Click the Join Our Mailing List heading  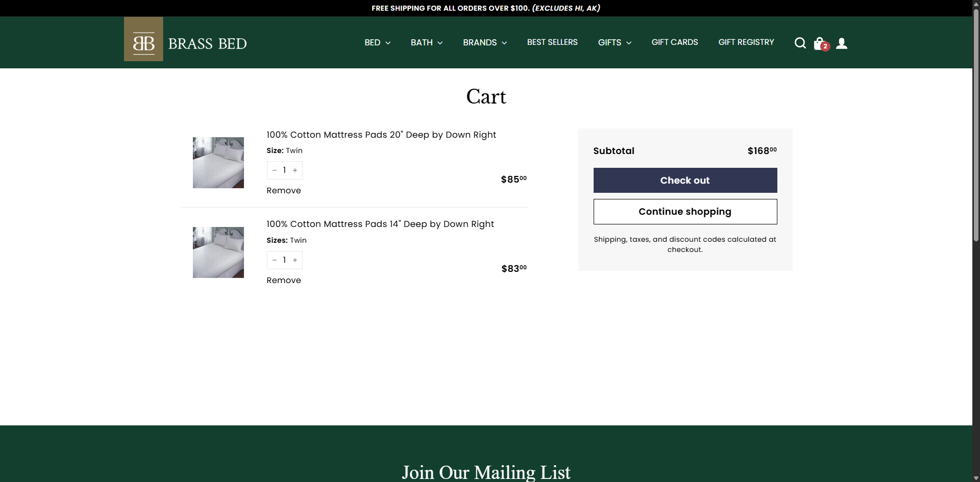[x=486, y=472]
